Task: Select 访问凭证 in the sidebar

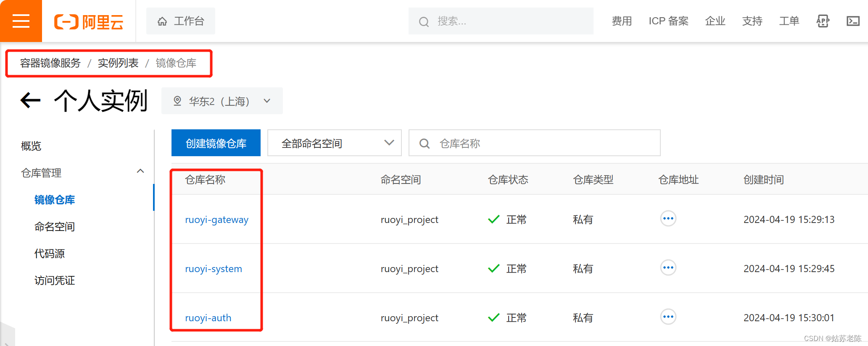Action: (55, 280)
